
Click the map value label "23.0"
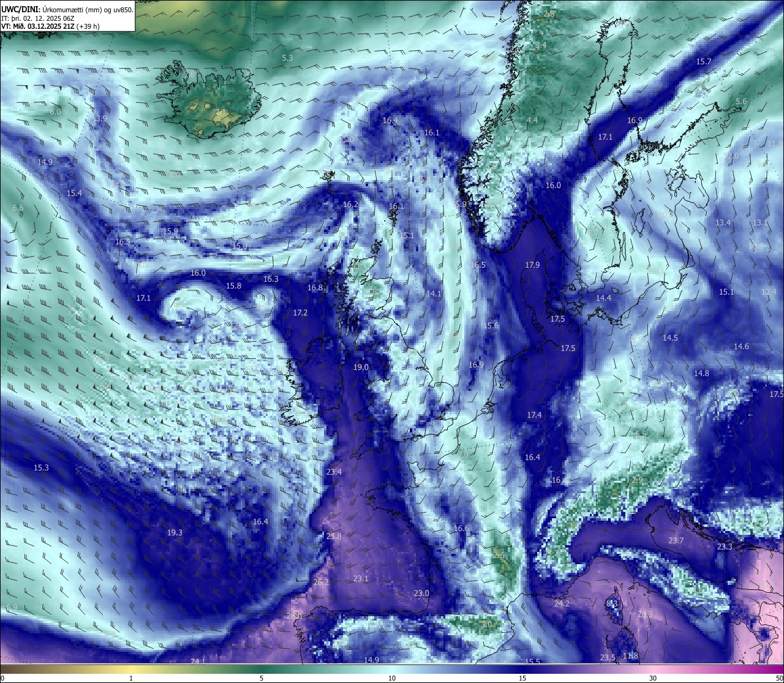(421, 594)
